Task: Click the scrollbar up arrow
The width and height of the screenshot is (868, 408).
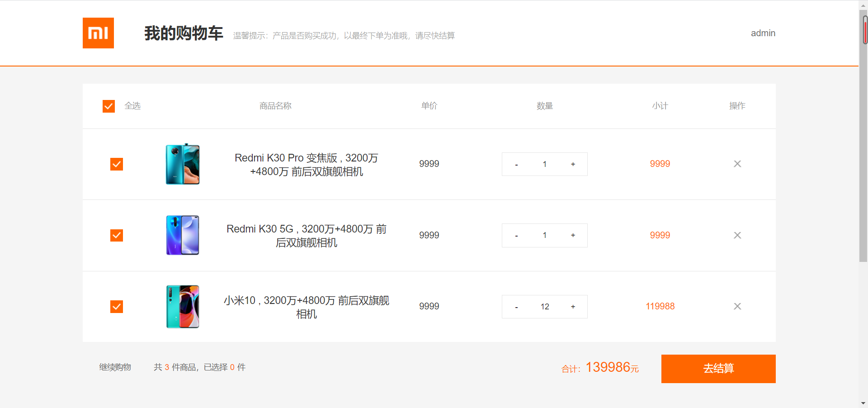Action: (x=863, y=5)
